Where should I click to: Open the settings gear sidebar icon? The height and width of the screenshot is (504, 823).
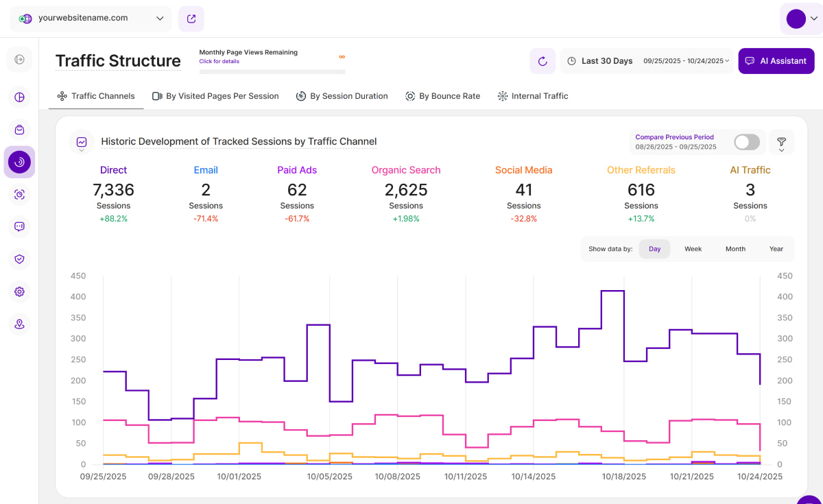click(x=19, y=291)
